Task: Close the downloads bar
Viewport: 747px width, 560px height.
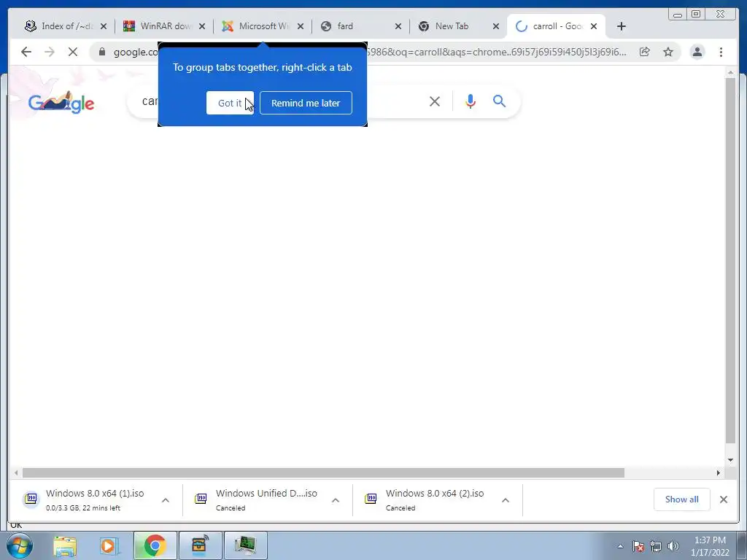Action: [724, 499]
